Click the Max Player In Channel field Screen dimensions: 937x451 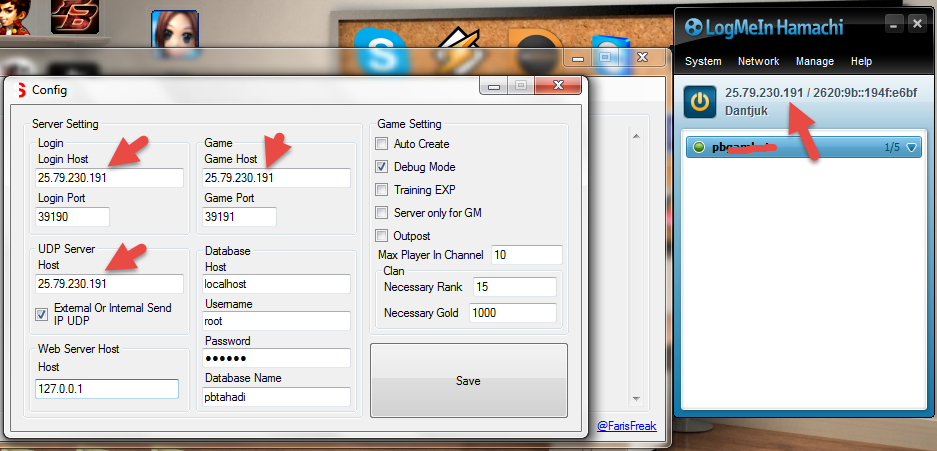[527, 254]
